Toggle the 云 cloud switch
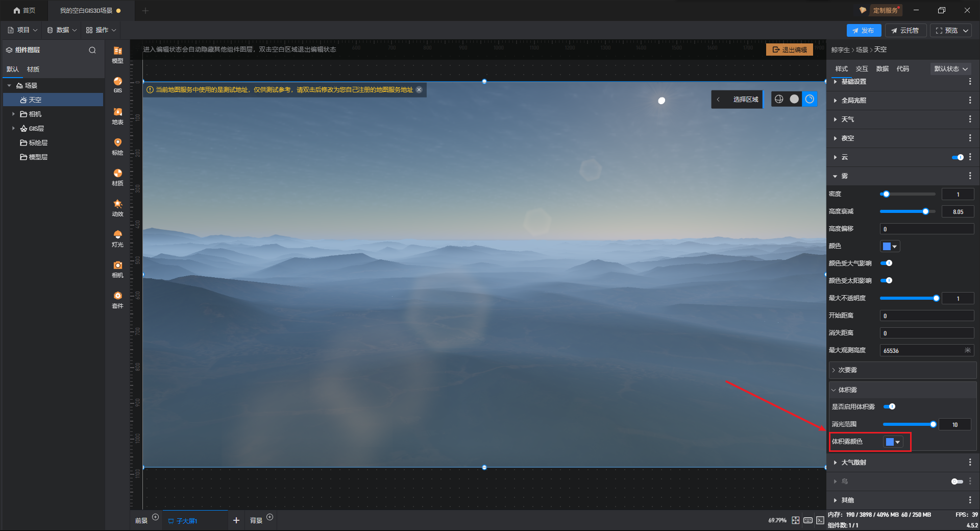Image resolution: width=980 pixels, height=531 pixels. [958, 157]
